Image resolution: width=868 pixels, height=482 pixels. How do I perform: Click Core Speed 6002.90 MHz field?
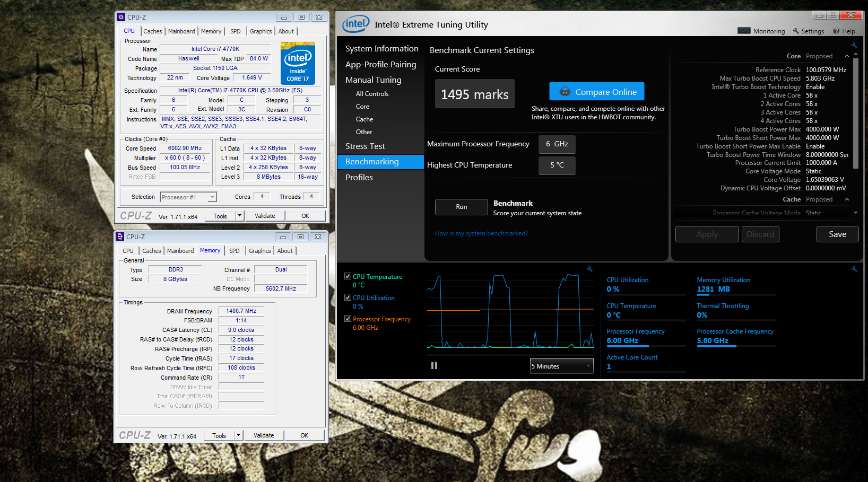tap(185, 148)
